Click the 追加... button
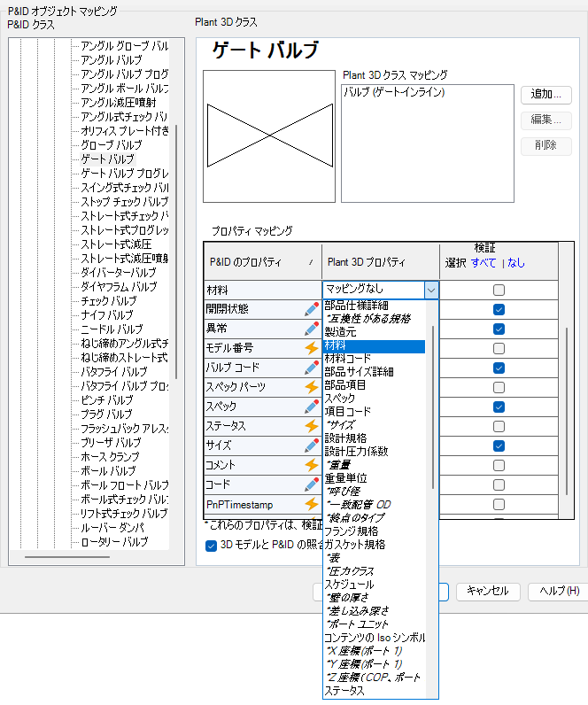588x705 pixels. pos(545,95)
